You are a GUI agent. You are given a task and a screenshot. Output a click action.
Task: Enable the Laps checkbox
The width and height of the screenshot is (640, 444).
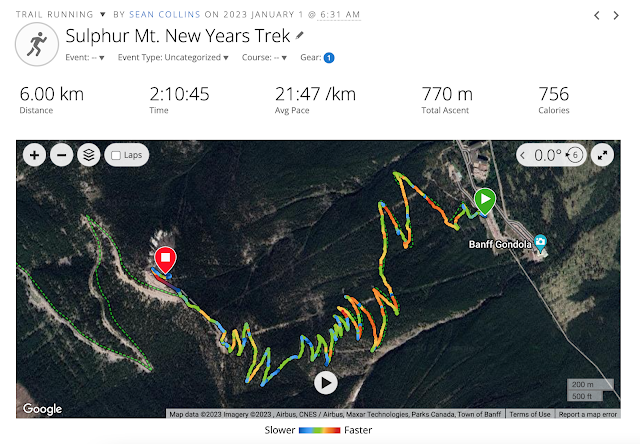pyautogui.click(x=116, y=155)
